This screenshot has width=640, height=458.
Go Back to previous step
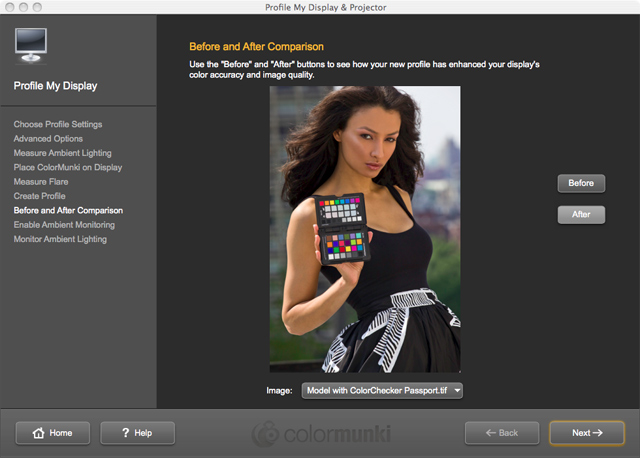coord(502,433)
